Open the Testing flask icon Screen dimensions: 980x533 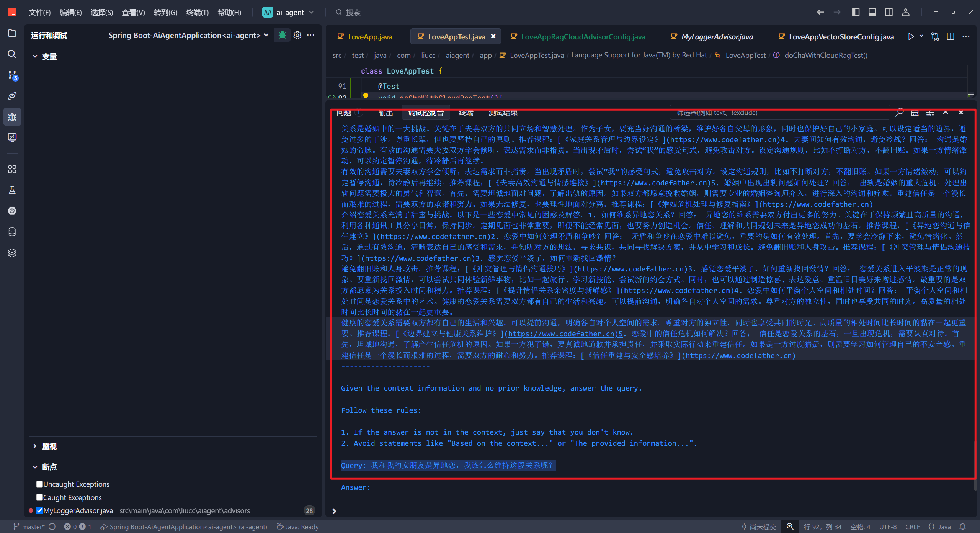12,190
